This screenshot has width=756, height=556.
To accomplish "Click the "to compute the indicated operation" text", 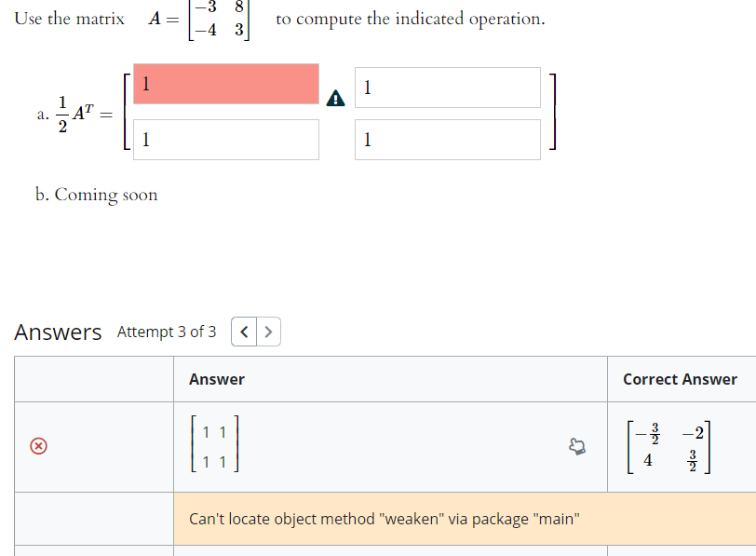I will click(x=411, y=20).
